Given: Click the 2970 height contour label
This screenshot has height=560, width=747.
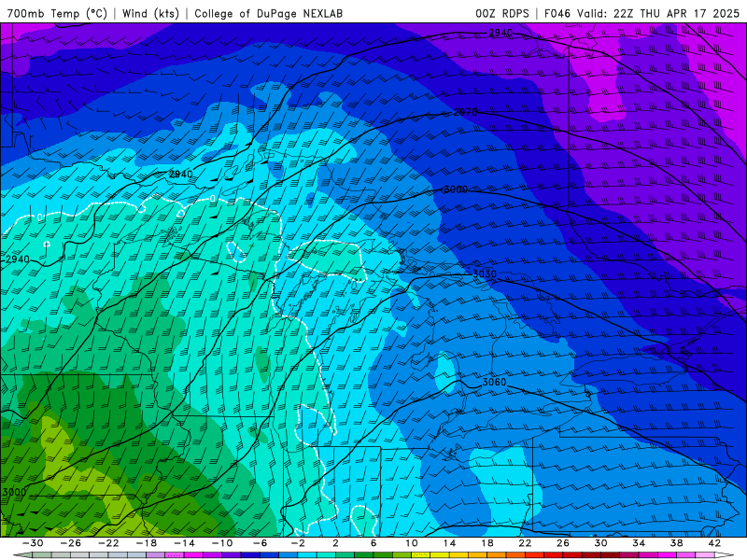Looking at the screenshot, I should pos(465,112).
